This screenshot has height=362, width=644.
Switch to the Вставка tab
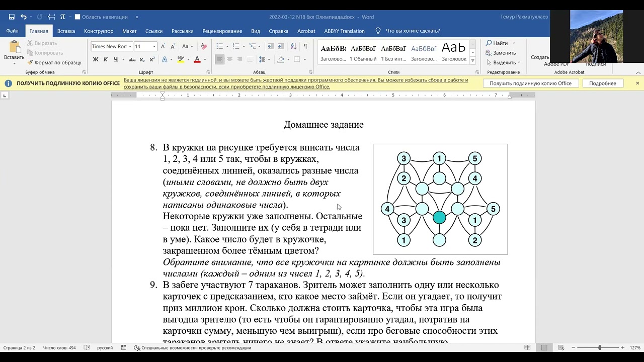(66, 31)
